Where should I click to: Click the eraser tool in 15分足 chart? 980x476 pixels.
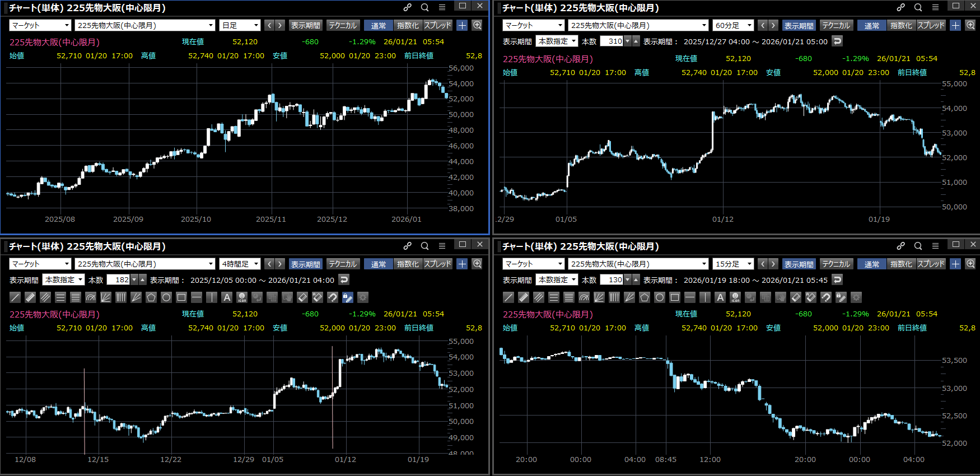click(796, 297)
